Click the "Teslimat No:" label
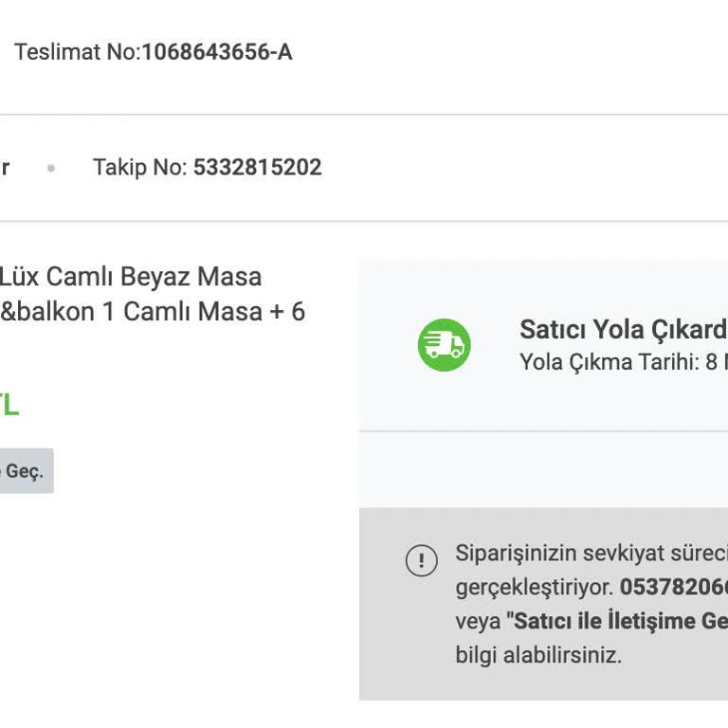Screen dimensions: 728x728 (x=77, y=52)
